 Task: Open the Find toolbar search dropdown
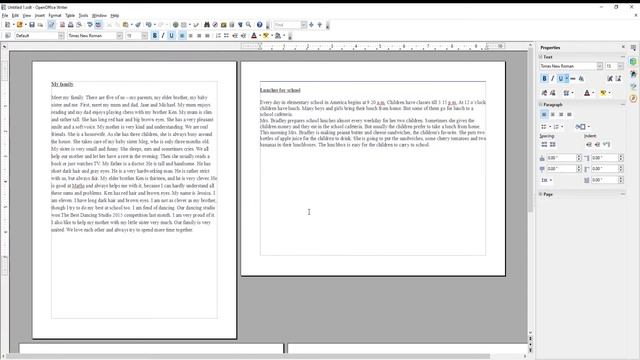(304, 25)
